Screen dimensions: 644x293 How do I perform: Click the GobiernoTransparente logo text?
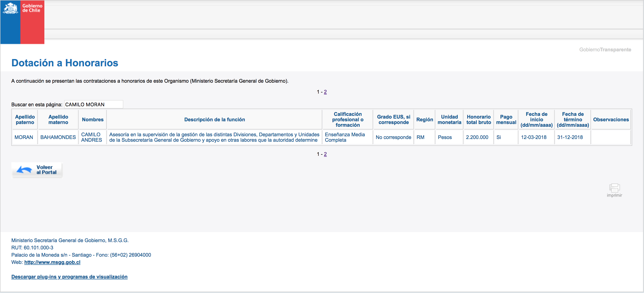tap(605, 50)
